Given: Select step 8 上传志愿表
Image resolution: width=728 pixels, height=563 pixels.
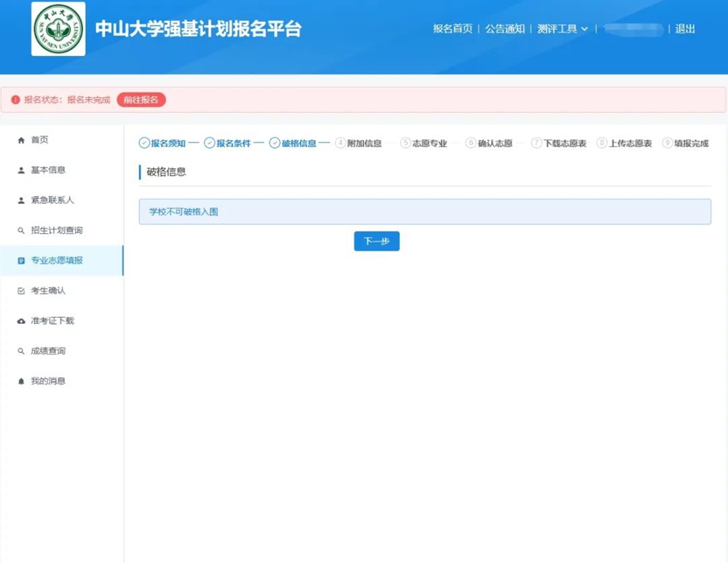Looking at the screenshot, I should point(624,143).
